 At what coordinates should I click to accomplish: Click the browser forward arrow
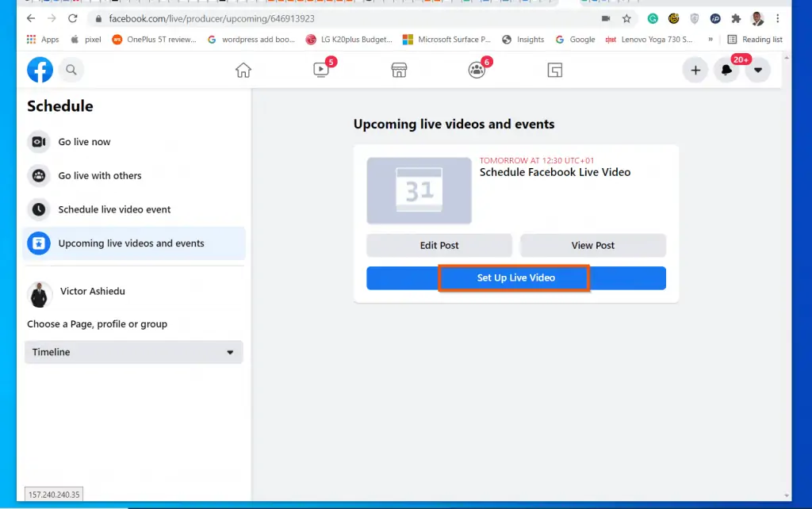tap(52, 19)
